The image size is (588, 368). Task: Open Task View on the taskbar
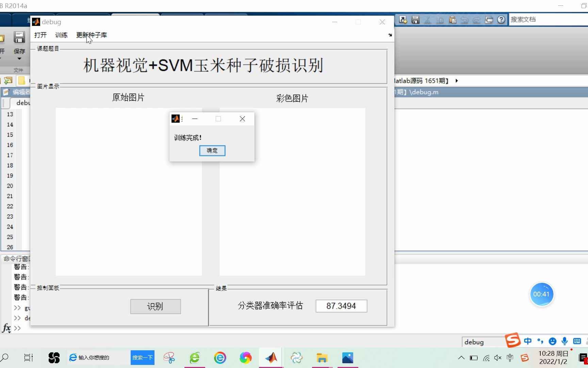point(29,358)
